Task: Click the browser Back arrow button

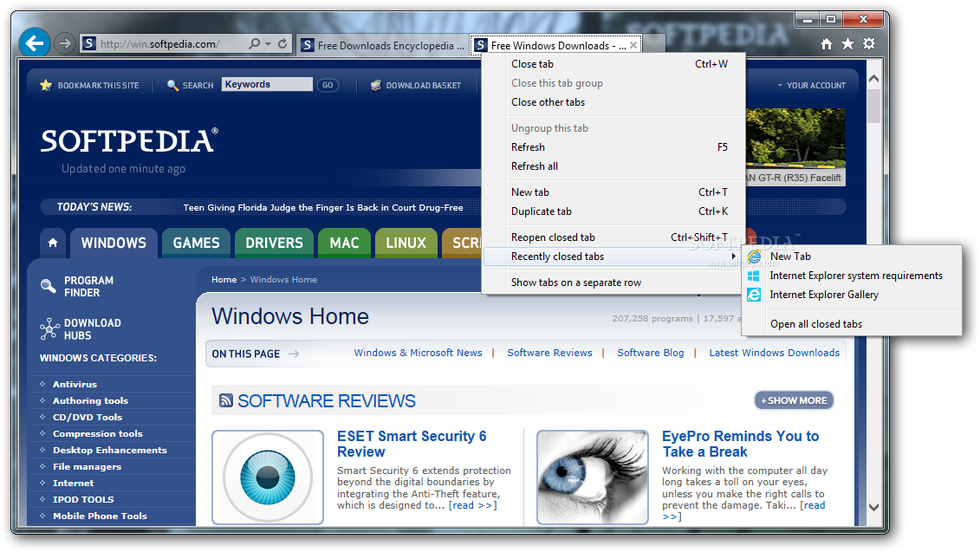Action: coord(35,43)
